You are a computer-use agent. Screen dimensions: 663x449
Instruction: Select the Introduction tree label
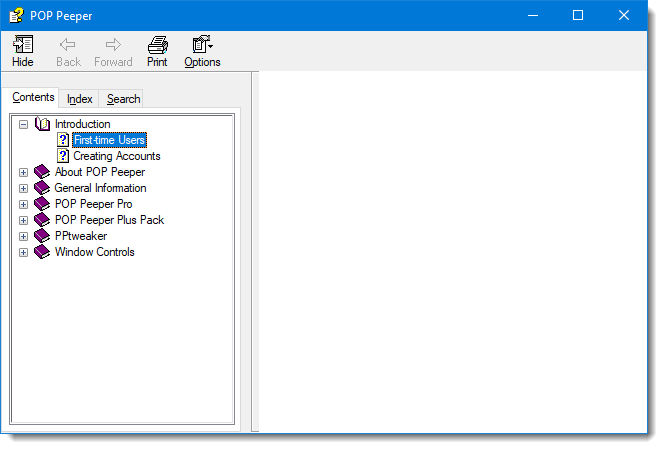[x=82, y=124]
